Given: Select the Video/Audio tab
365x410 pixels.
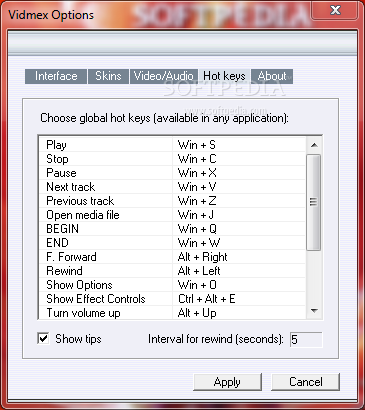Looking at the screenshot, I should 163,76.
